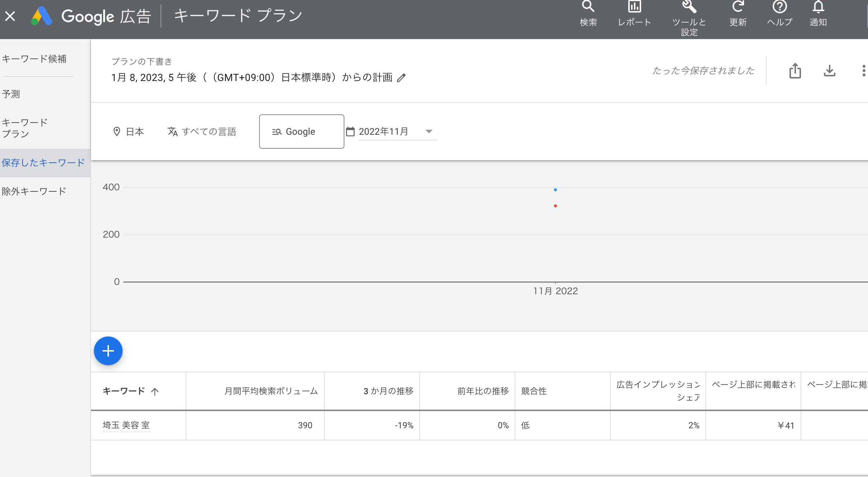Open the Google search network selector
The image size is (868, 477).
click(301, 132)
